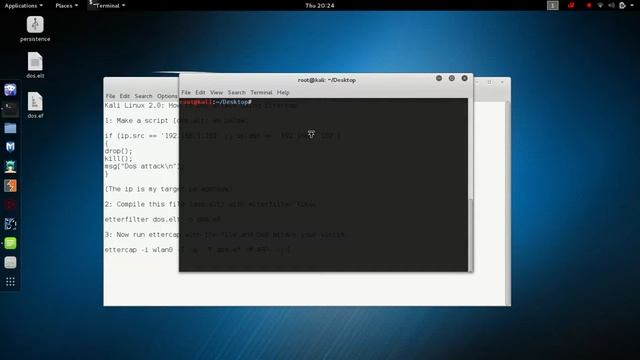Open the persistence drive desktop icon
This screenshot has width=640, height=360.
[x=35, y=29]
